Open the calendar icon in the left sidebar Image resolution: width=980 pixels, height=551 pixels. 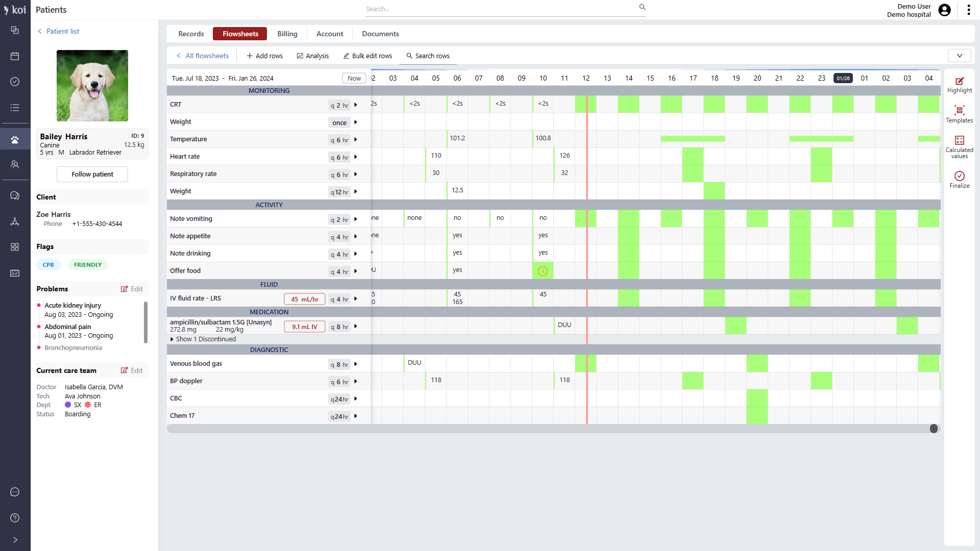pyautogui.click(x=15, y=56)
